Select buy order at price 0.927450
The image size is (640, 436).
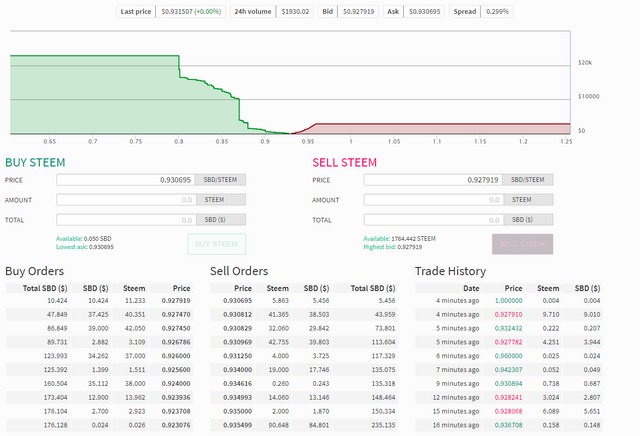click(99, 328)
